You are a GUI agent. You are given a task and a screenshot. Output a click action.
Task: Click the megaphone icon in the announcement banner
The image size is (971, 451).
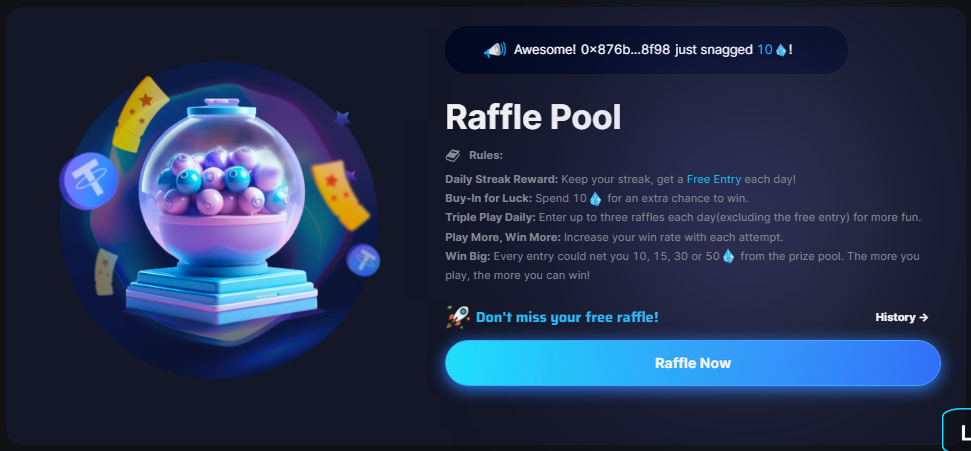click(x=495, y=50)
